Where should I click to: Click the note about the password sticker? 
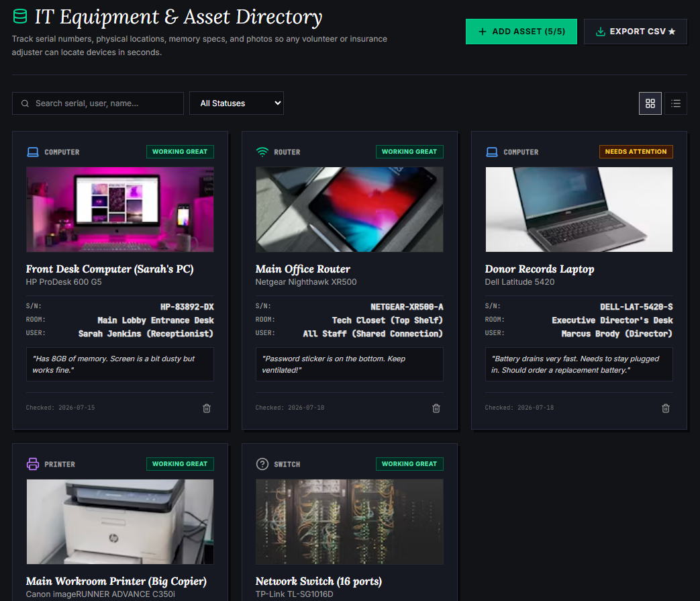coord(350,365)
